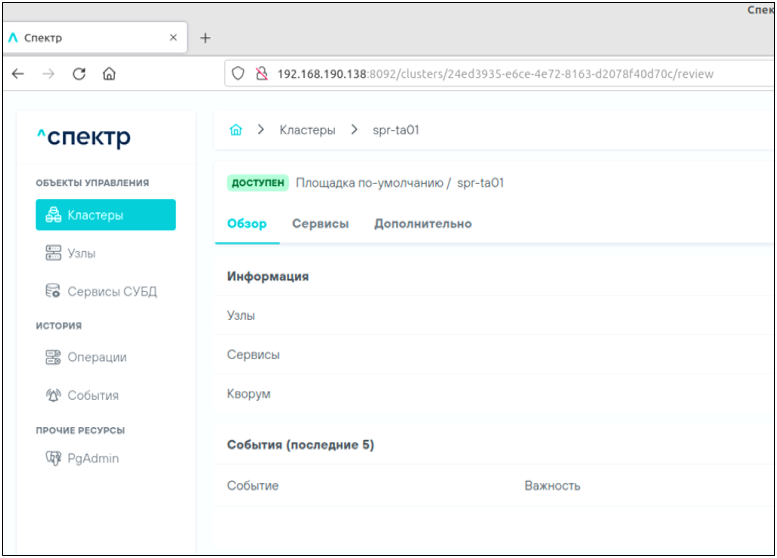Open Кластеры breadcrumb link
Image resolution: width=777 pixels, height=558 pixels.
(x=307, y=130)
